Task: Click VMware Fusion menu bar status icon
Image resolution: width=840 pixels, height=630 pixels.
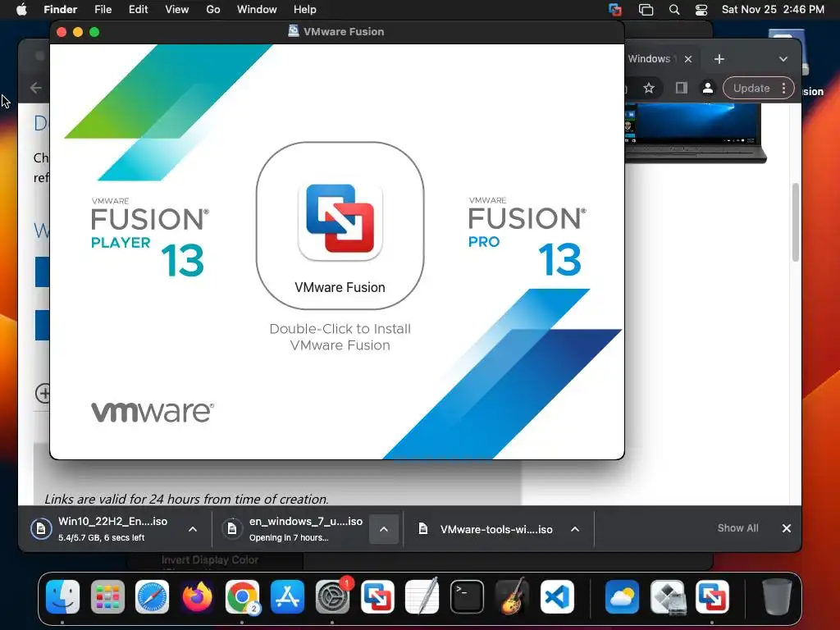Action: [615, 10]
